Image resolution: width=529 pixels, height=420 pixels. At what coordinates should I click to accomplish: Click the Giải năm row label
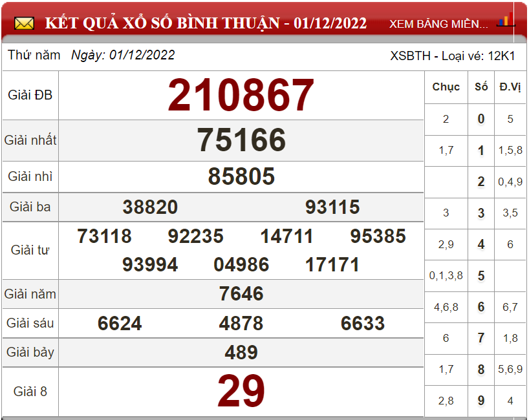click(30, 294)
